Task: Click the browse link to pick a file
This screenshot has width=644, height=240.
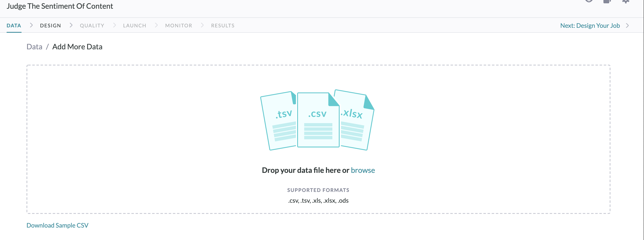Action: [363, 170]
